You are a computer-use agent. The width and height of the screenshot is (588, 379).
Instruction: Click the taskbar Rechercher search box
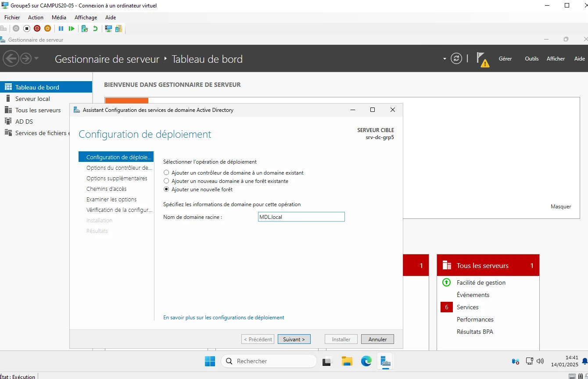coord(269,361)
